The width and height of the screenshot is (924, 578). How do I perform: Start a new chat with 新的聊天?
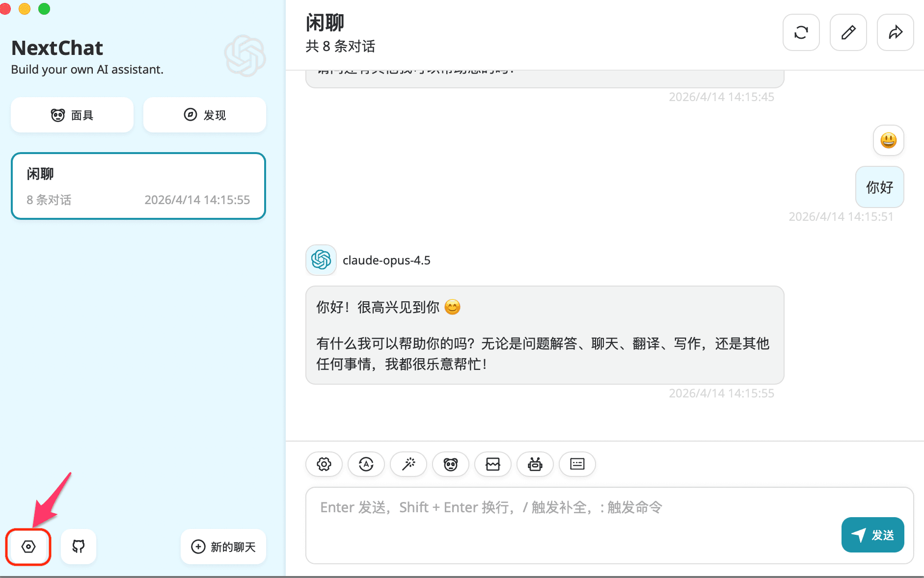(x=223, y=547)
